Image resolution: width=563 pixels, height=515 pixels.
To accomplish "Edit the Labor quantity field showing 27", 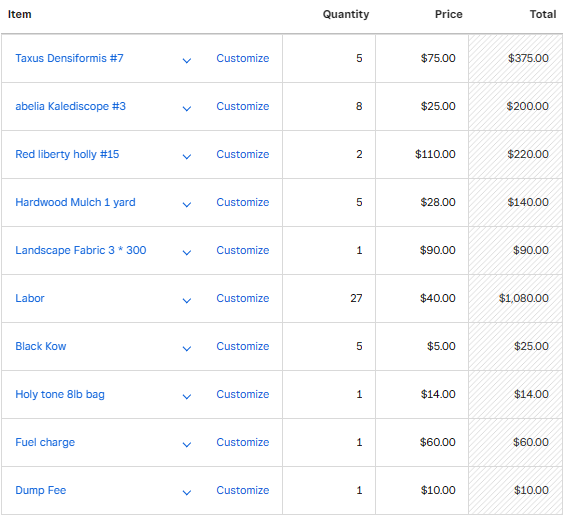I will 329,298.
